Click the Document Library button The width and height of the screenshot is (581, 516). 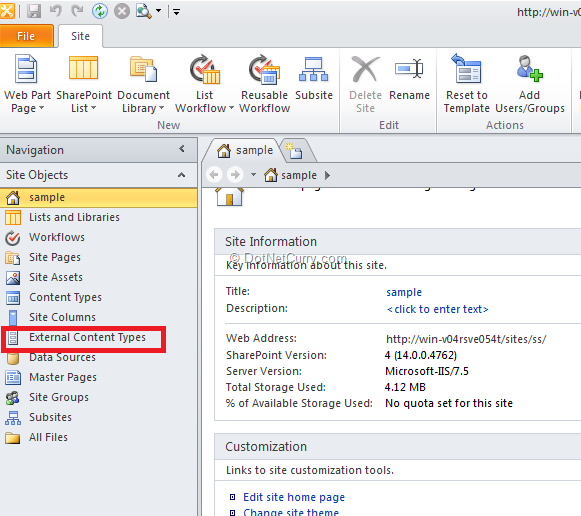(143, 84)
